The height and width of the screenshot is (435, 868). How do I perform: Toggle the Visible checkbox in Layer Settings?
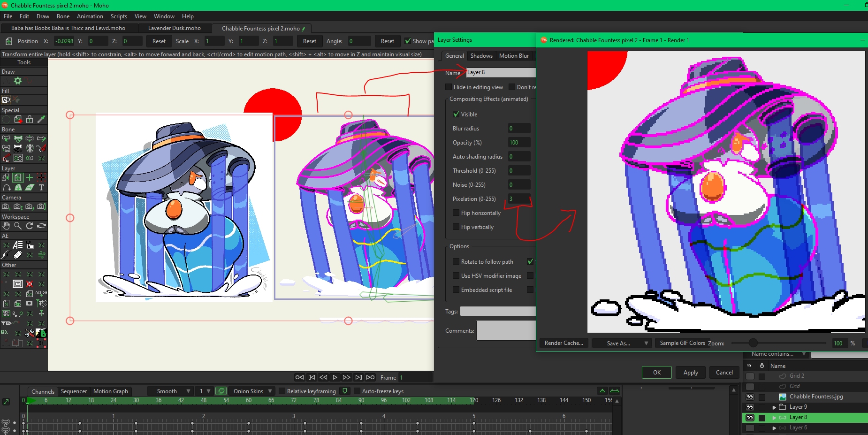pyautogui.click(x=456, y=114)
